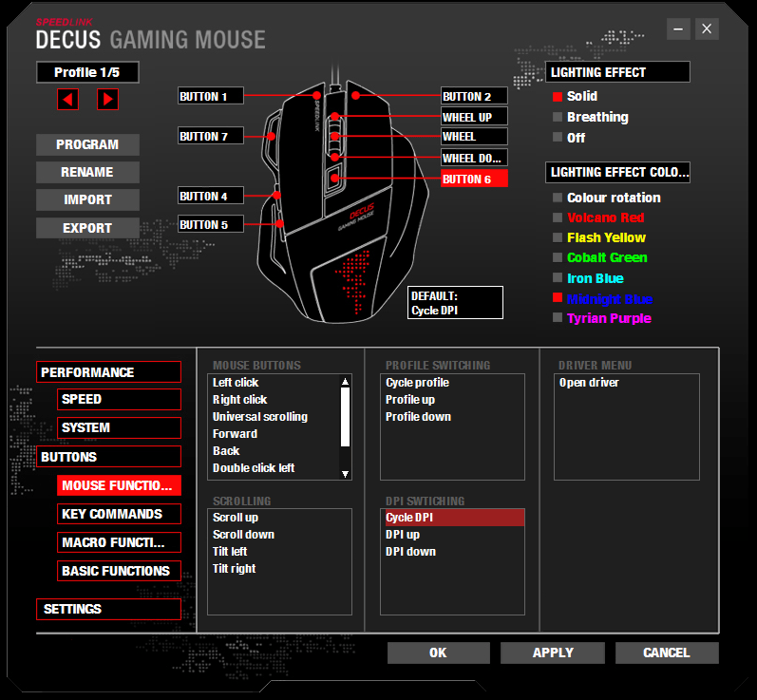The height and width of the screenshot is (700, 757).
Task: Select BUTTON 4 label
Action: pos(211,197)
